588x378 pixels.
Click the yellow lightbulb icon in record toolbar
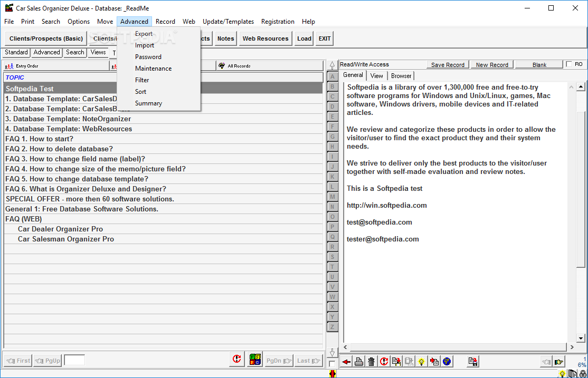pyautogui.click(x=422, y=362)
